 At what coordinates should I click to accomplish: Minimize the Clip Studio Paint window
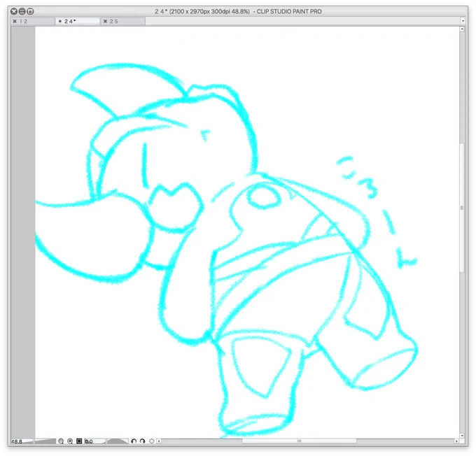(22, 11)
